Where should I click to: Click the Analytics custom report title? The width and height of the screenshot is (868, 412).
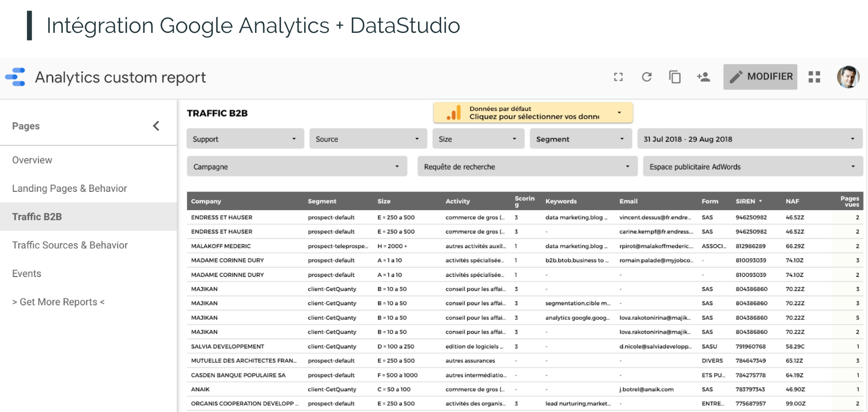[x=120, y=78]
